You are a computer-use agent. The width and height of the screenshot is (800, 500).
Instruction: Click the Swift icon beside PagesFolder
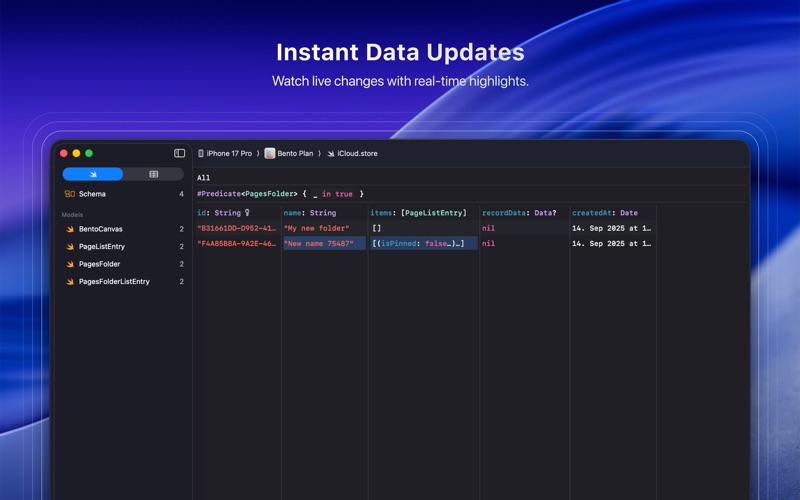[70, 264]
